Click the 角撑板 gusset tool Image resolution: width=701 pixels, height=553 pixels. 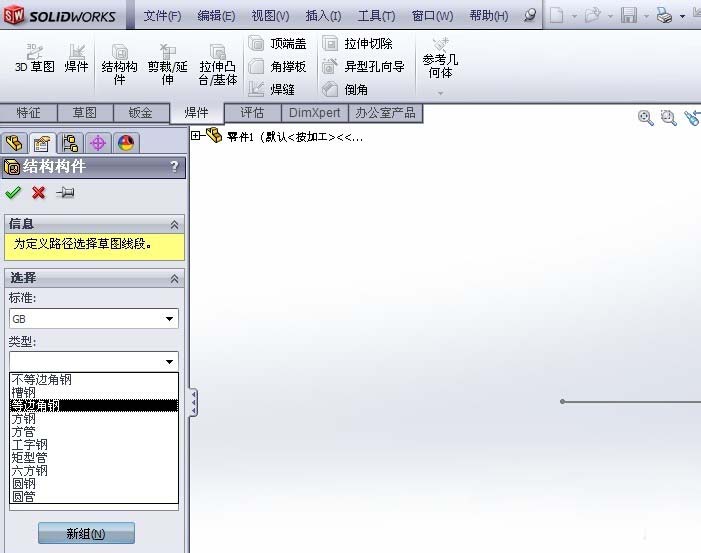point(277,67)
